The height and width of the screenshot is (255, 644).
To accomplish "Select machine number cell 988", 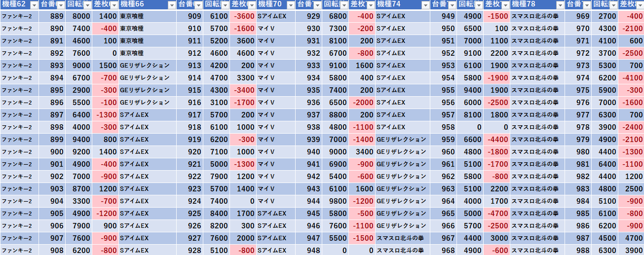I will (x=578, y=251).
